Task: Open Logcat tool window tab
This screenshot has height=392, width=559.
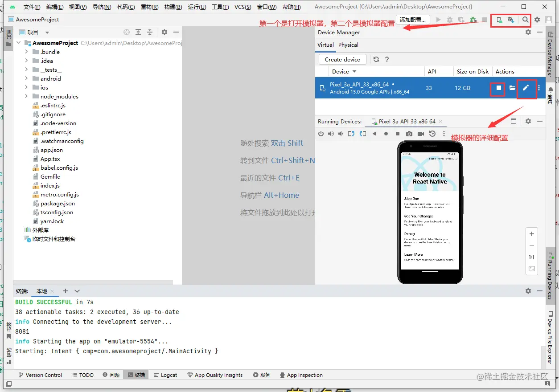Action: 165,375
